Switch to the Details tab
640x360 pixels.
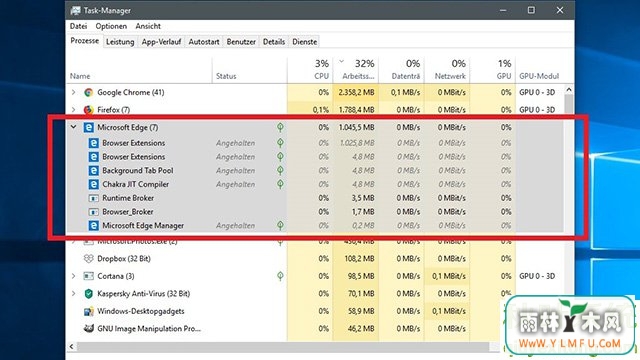coord(274,42)
